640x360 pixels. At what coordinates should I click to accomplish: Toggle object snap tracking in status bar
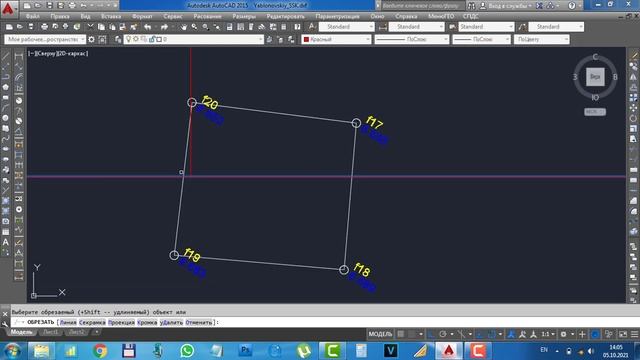(x=480, y=334)
